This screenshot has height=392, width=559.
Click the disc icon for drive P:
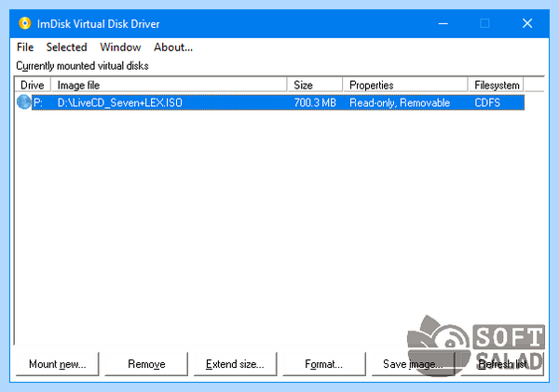point(23,102)
